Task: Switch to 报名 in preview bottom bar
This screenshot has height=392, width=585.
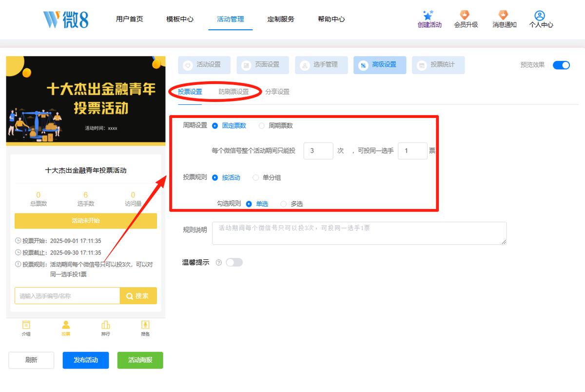Action: pyautogui.click(x=145, y=329)
